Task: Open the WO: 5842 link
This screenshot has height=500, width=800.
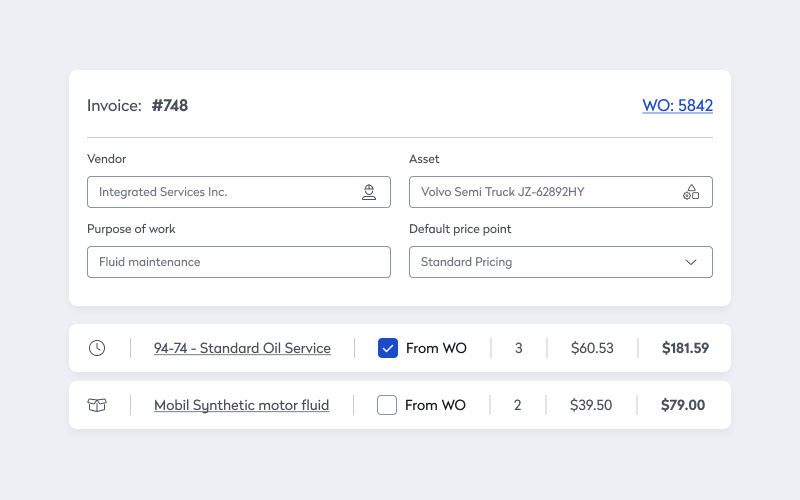Action: tap(677, 106)
